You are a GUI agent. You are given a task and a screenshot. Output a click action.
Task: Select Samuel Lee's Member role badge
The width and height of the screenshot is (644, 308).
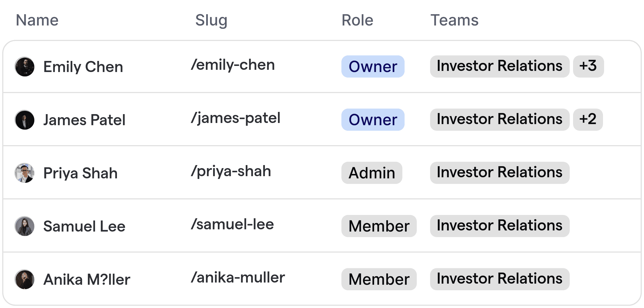379,226
